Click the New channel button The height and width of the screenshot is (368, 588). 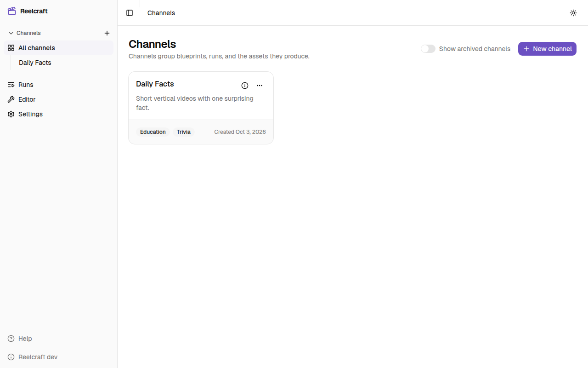(547, 49)
